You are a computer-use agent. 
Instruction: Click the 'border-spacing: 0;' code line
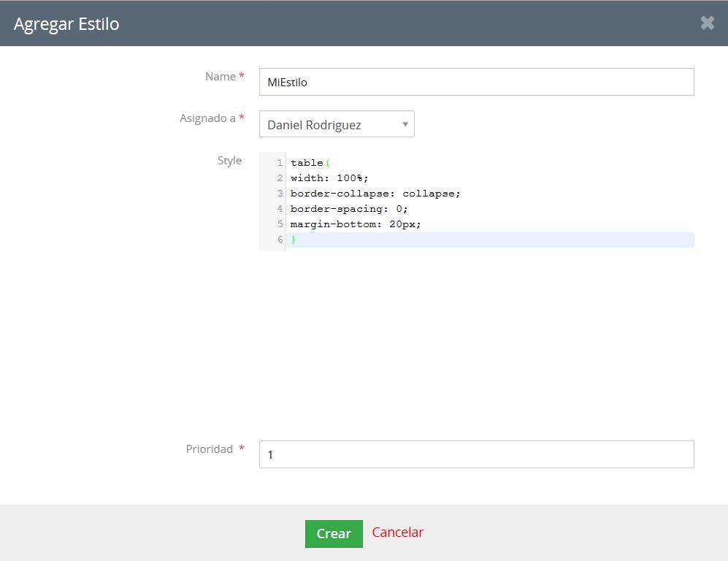[349, 209]
